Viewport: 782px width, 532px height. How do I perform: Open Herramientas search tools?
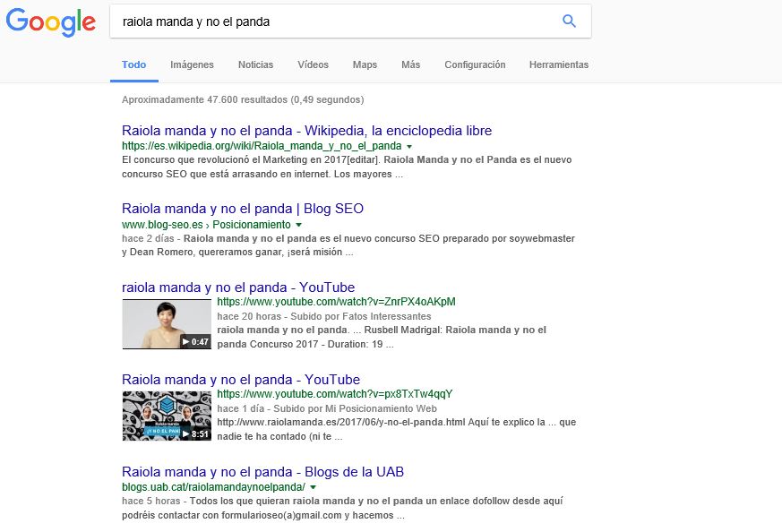[x=558, y=64]
